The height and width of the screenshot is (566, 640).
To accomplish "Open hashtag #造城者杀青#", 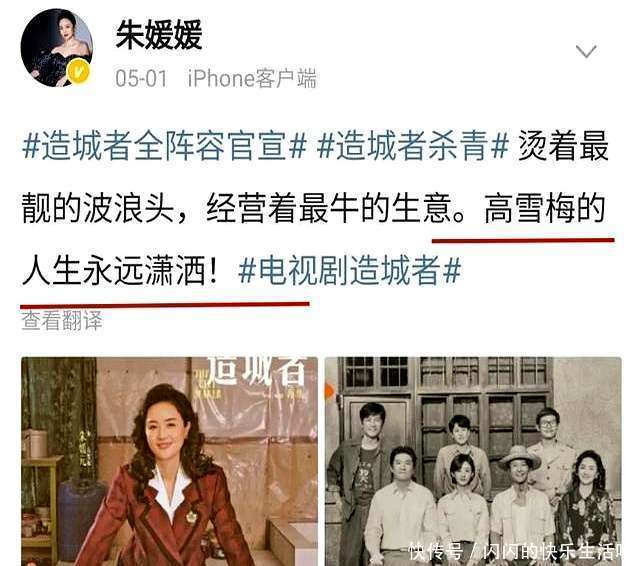I will [413, 146].
